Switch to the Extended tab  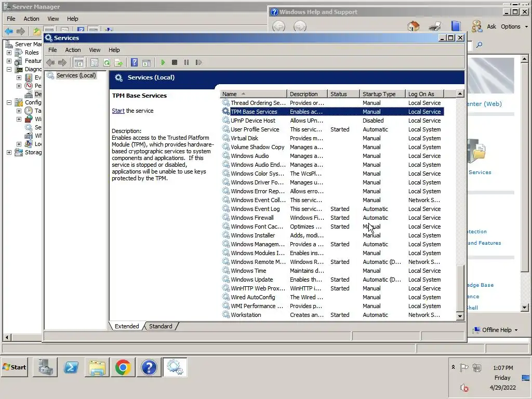point(127,326)
